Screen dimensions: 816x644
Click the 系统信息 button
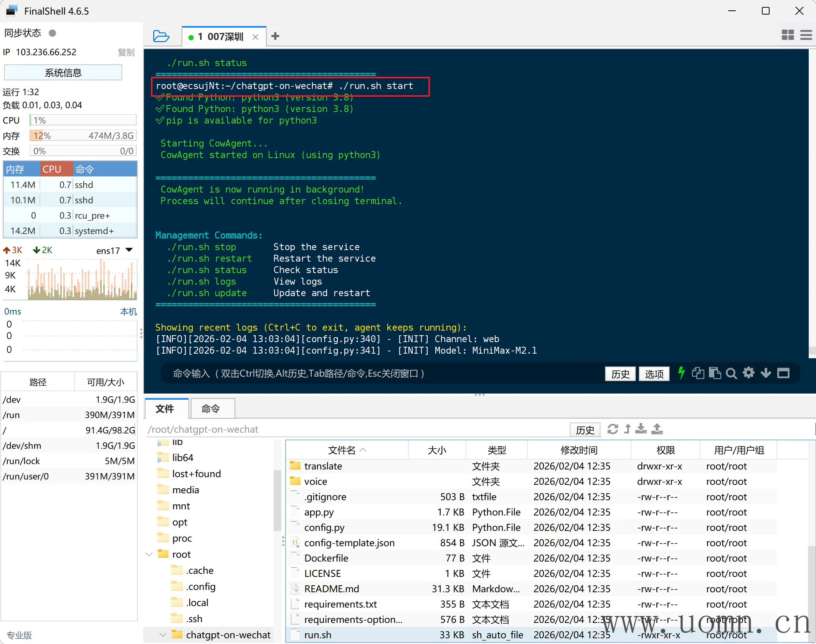pos(63,72)
